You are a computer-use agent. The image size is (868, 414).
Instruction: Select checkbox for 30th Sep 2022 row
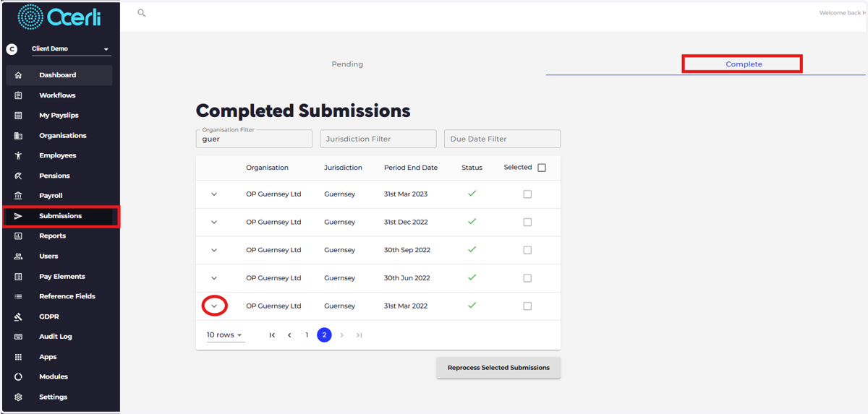click(x=527, y=250)
